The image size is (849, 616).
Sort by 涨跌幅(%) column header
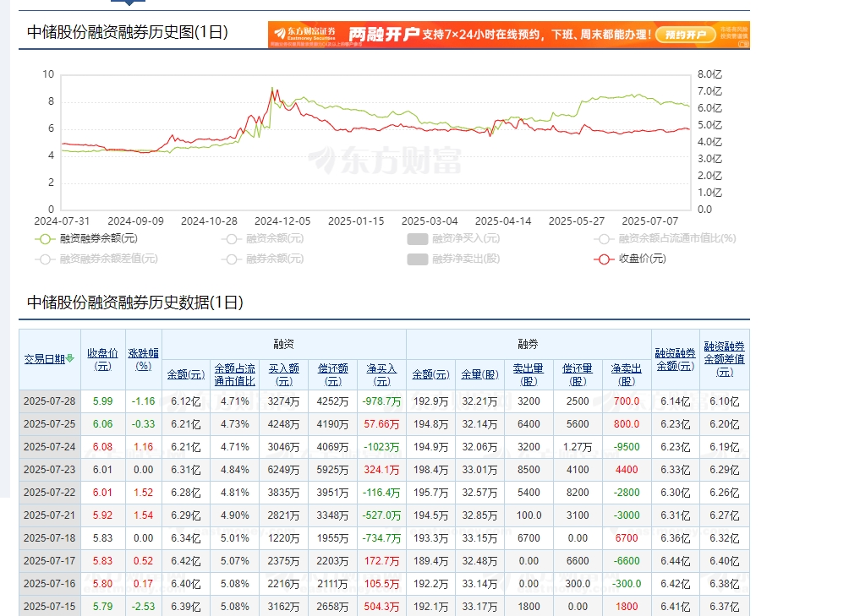144,359
